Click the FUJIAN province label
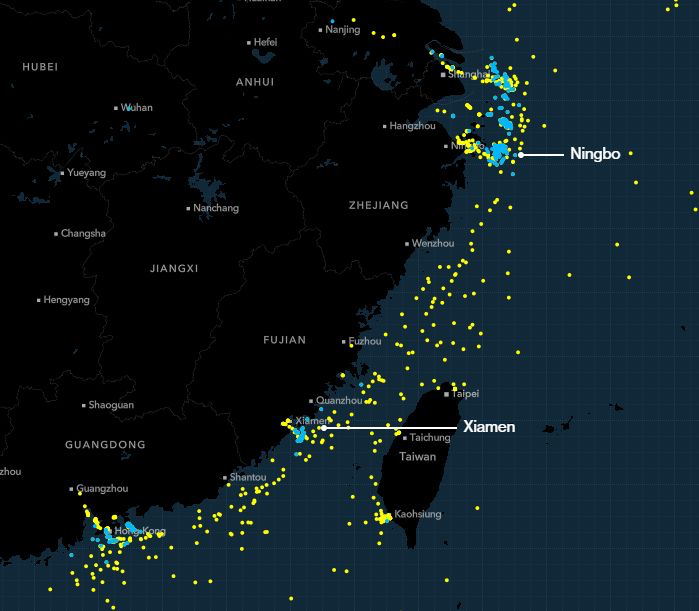Screen dimensions: 699x611 coord(284,340)
